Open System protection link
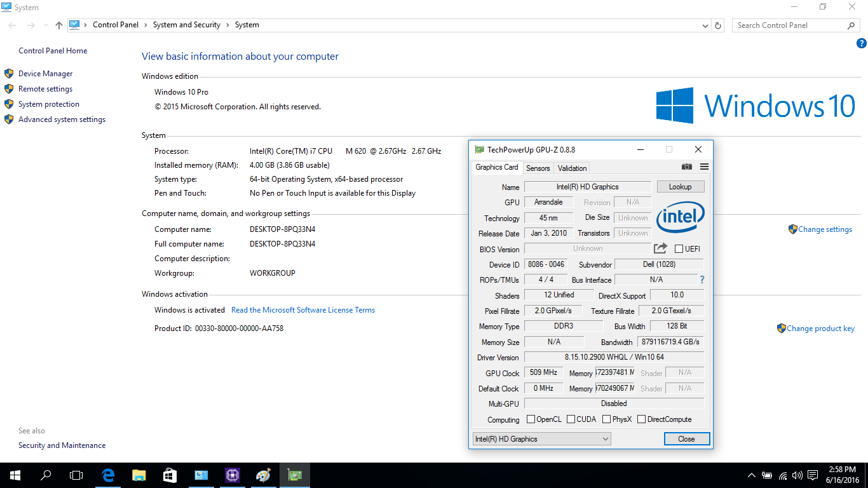The height and width of the screenshot is (488, 868). tap(49, 104)
